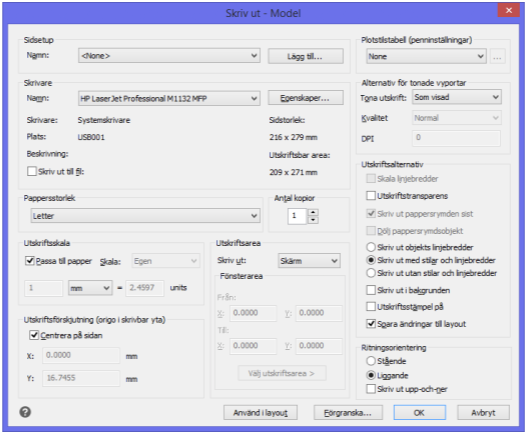Image resolution: width=525 pixels, height=433 pixels.
Task: Click the 209 x 271 mm printable area
Action: (293, 172)
